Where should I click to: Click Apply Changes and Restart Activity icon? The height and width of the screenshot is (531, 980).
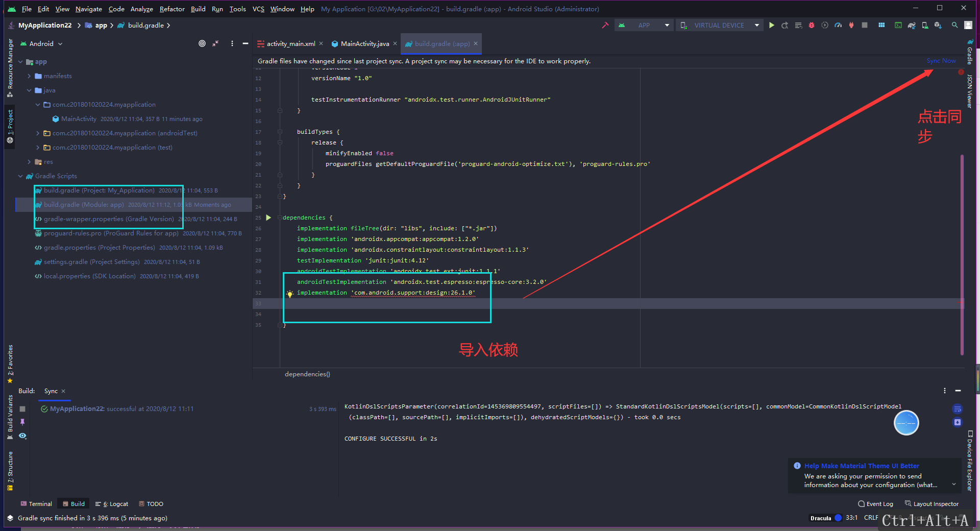point(785,25)
